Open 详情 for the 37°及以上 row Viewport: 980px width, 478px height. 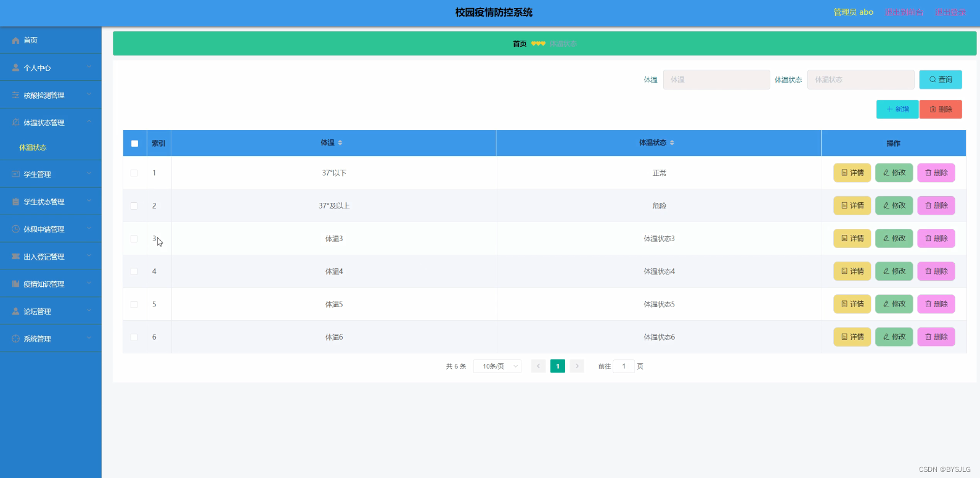(x=852, y=205)
